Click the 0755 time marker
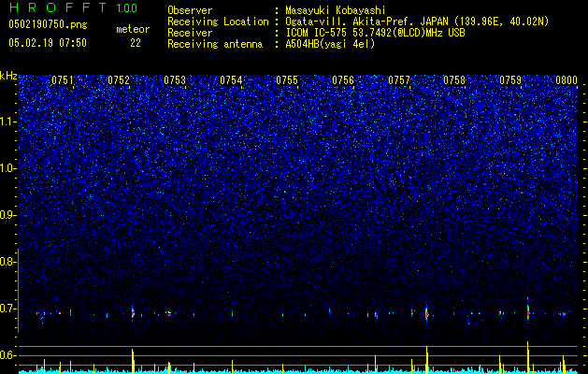This screenshot has height=374, width=588. click(x=287, y=80)
